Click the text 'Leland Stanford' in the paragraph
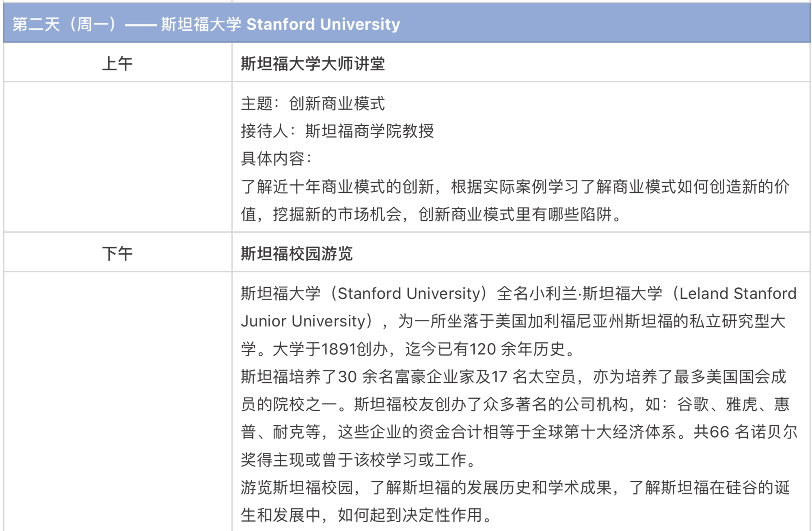The height and width of the screenshot is (531, 812). click(x=738, y=294)
